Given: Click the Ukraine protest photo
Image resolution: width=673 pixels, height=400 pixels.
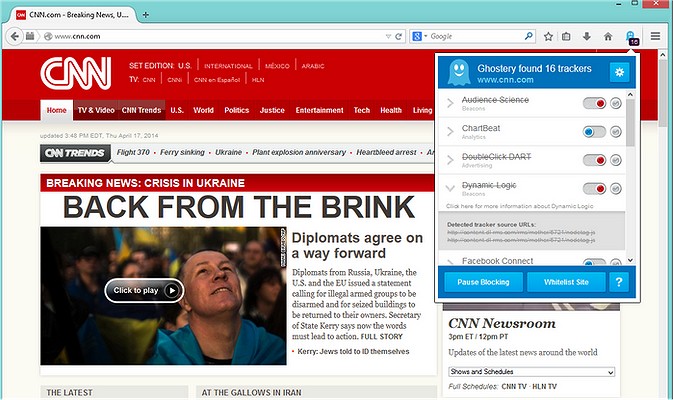Looking at the screenshot, I should 164,296.
